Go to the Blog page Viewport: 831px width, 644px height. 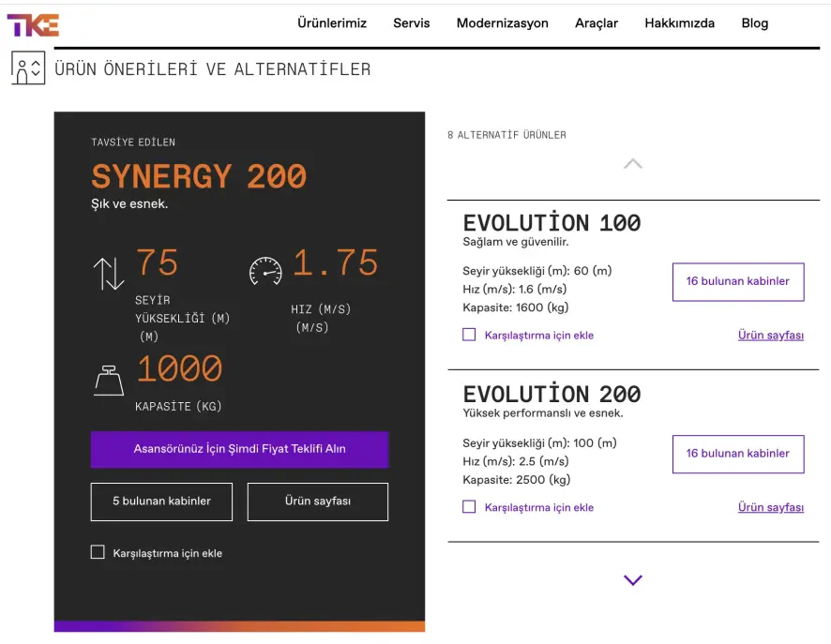pyautogui.click(x=755, y=23)
